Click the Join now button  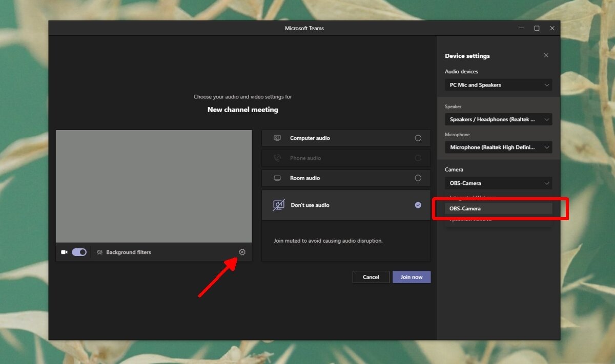pos(412,276)
